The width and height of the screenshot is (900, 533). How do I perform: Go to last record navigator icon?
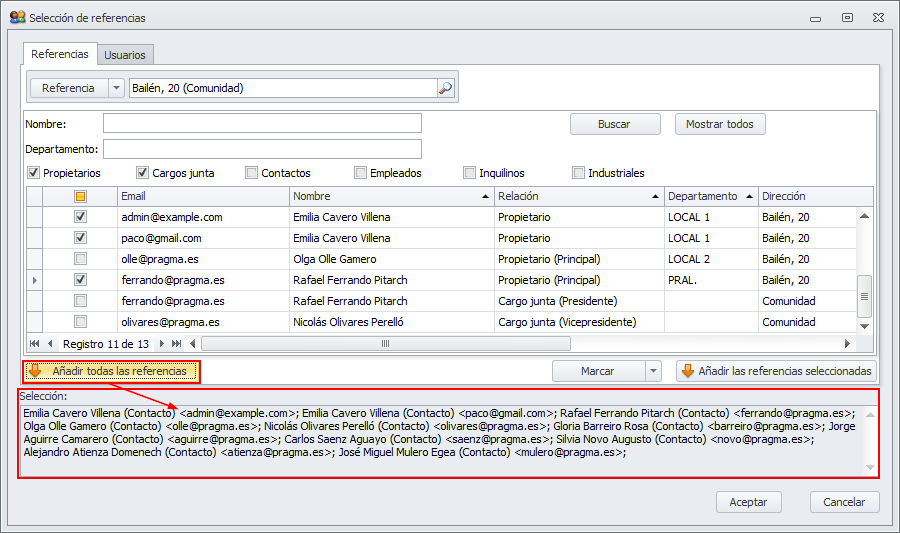coord(177,344)
